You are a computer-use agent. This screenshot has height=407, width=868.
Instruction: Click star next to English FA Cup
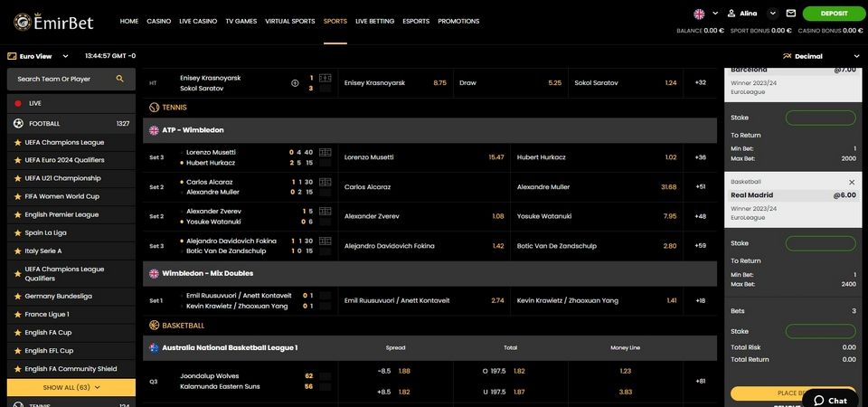18,333
